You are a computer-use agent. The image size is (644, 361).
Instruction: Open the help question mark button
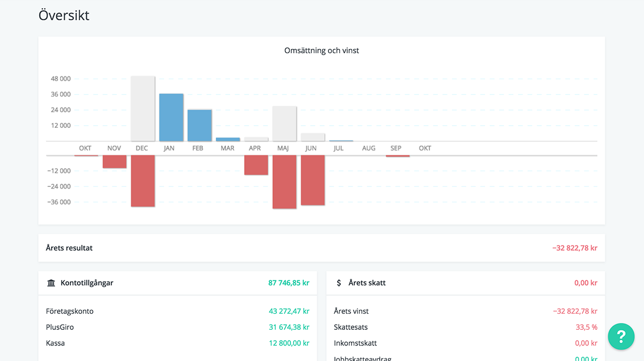pyautogui.click(x=621, y=336)
